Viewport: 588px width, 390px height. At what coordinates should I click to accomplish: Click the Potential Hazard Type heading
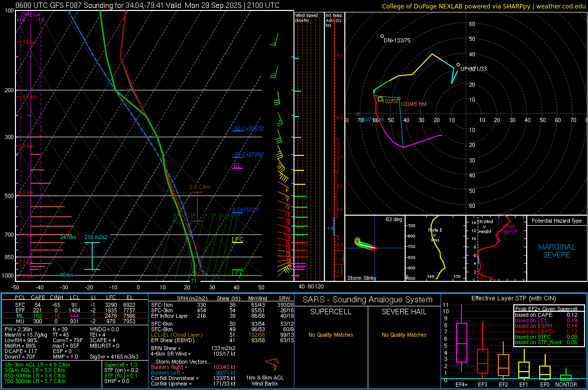[x=557, y=221]
